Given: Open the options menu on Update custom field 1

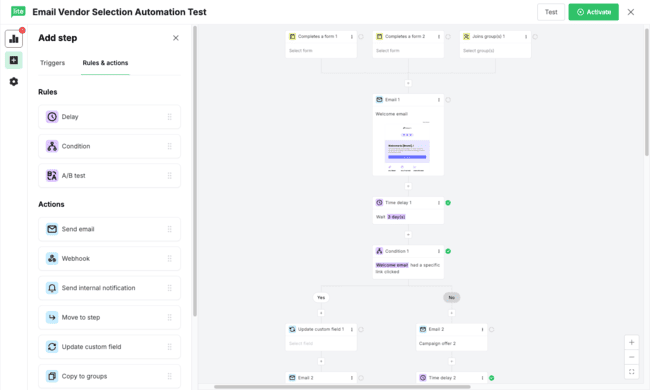Looking at the screenshot, I should click(352, 329).
